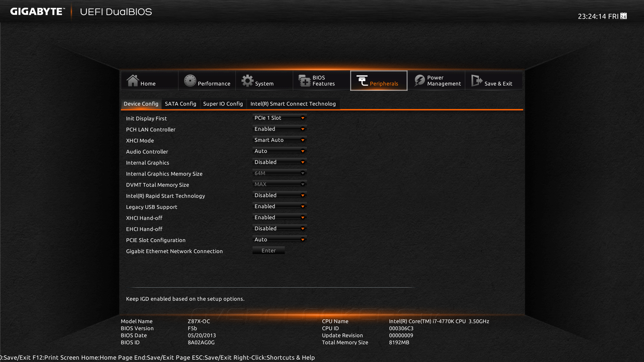The height and width of the screenshot is (362, 644).
Task: Open the Init Display First dropdown
Action: (279, 118)
